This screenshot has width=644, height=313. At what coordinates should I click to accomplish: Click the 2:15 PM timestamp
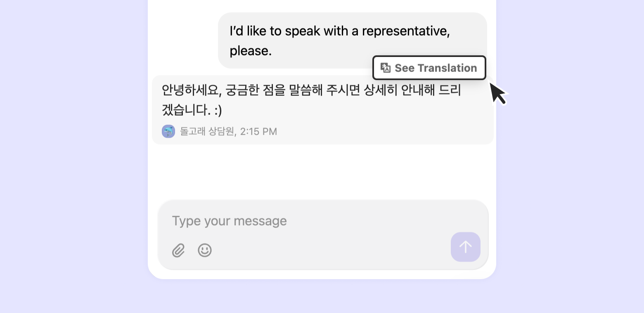(258, 132)
